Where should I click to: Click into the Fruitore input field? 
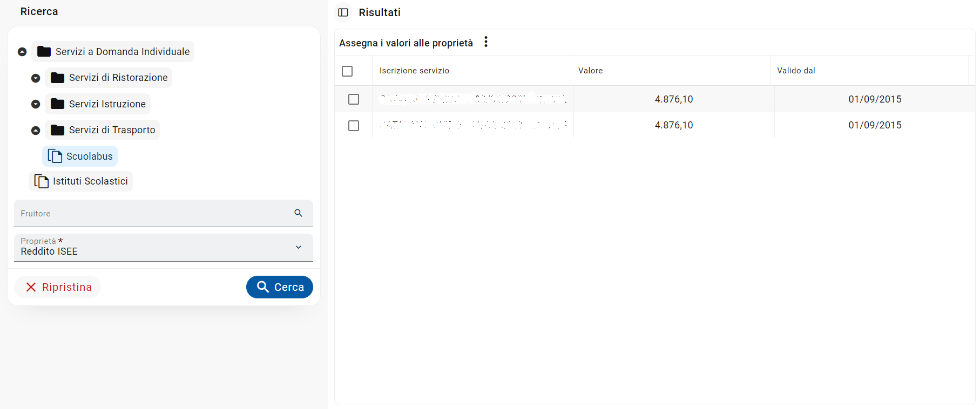tap(151, 214)
